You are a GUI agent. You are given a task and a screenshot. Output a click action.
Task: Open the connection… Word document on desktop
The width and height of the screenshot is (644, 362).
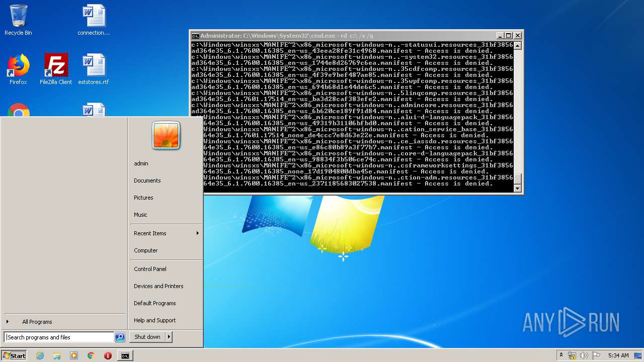(x=94, y=20)
